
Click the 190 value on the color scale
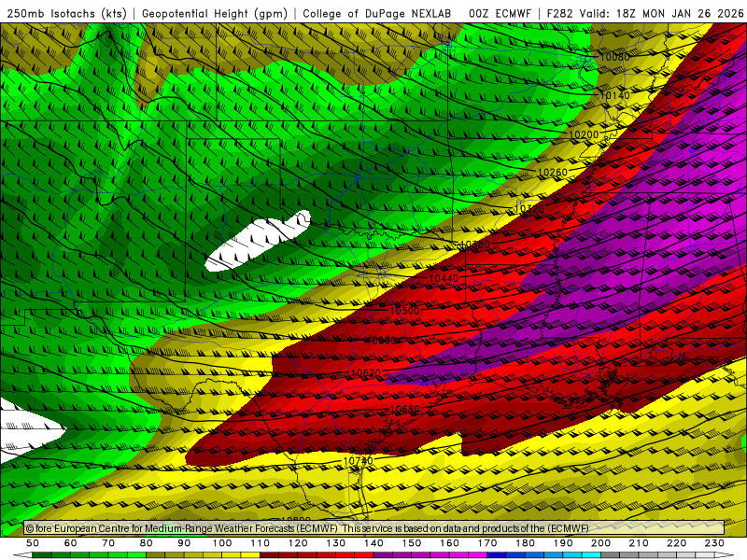click(x=563, y=543)
